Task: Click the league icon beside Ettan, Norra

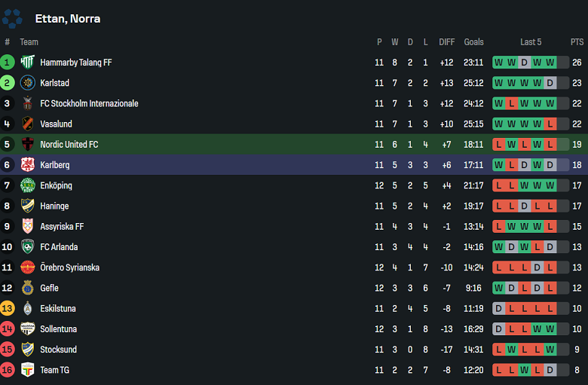Action: (13, 18)
